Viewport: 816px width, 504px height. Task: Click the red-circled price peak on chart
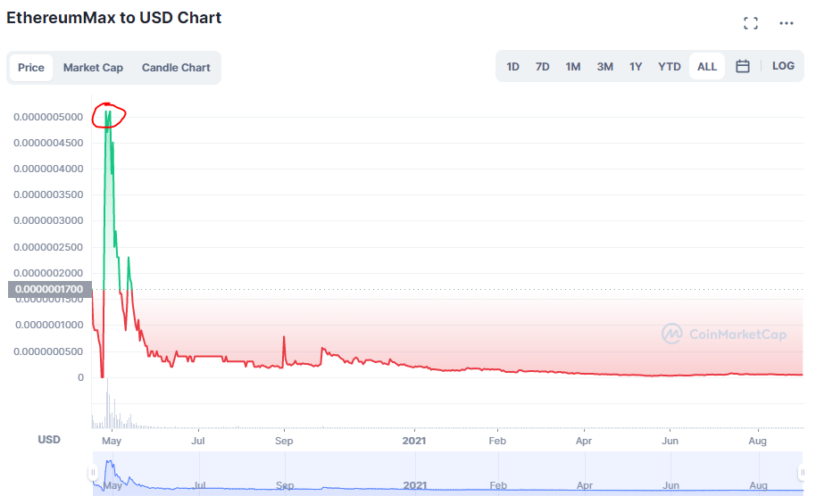109,115
